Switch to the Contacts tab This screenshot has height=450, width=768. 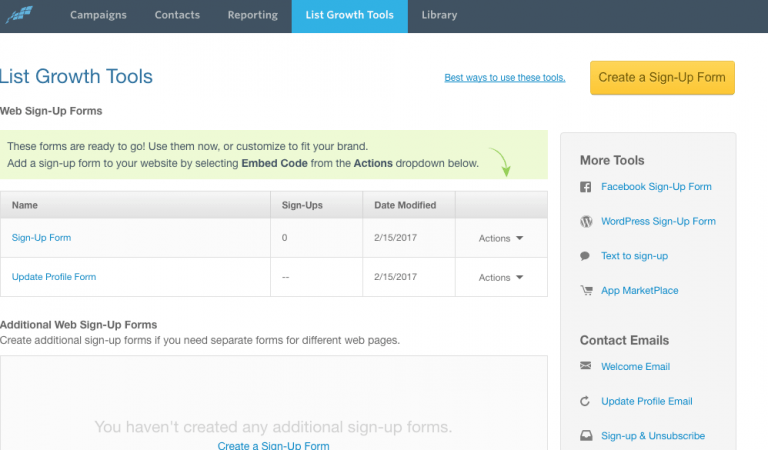tap(177, 16)
